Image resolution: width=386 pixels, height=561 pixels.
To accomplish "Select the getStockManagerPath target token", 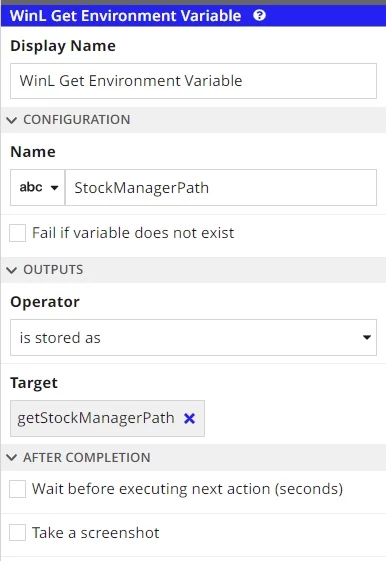I will coord(96,418).
